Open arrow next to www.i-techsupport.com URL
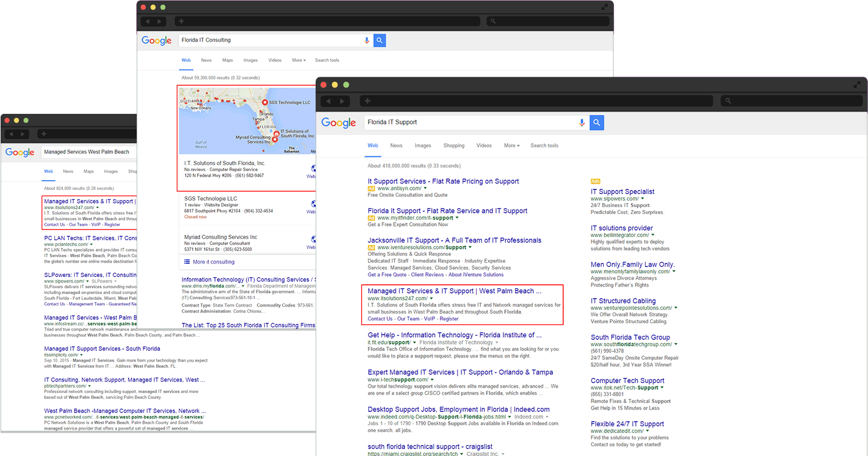This screenshot has width=868, height=456. click(433, 379)
